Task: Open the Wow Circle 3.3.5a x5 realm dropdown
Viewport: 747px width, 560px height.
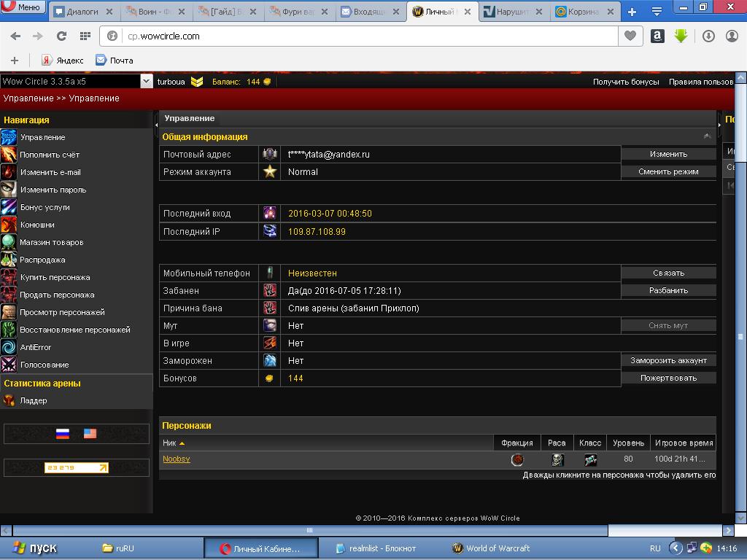Action: [x=146, y=82]
